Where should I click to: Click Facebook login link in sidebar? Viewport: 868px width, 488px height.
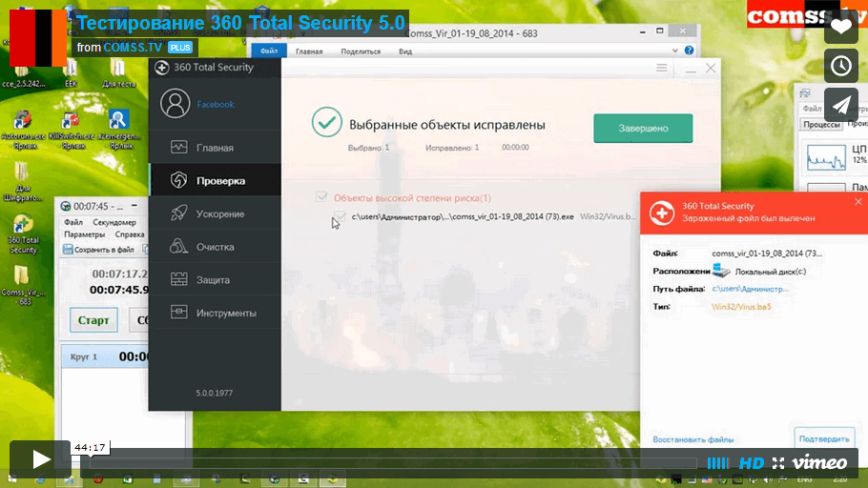click(x=216, y=104)
